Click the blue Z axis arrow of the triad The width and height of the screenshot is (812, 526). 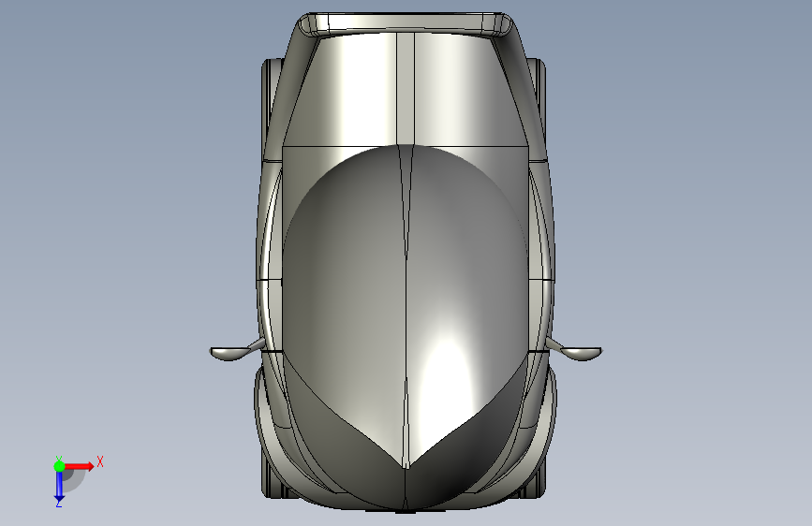click(59, 486)
